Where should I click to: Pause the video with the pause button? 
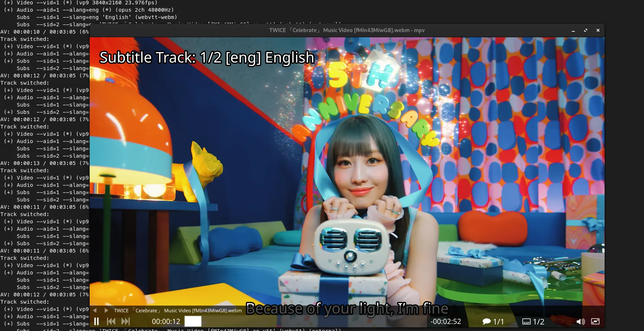click(x=97, y=321)
